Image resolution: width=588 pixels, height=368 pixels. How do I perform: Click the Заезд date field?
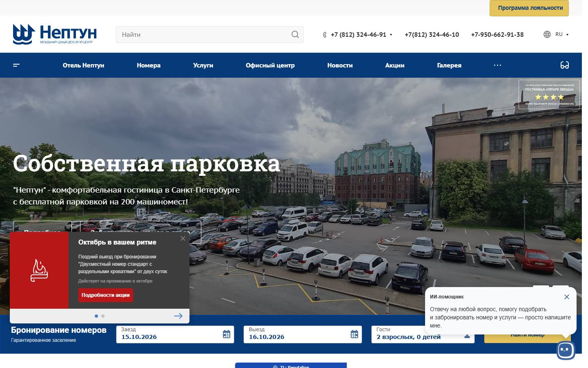coord(175,334)
